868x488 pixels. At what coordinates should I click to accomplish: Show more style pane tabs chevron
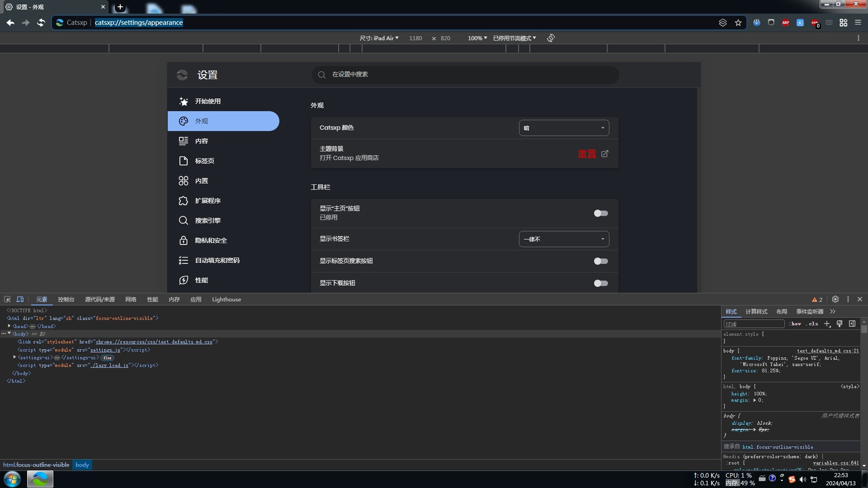tap(833, 311)
